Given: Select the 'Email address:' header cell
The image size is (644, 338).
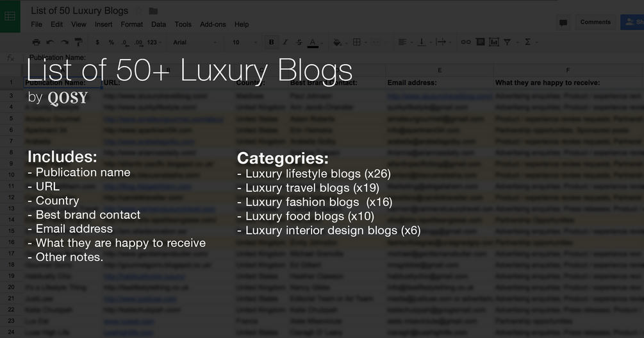Looking at the screenshot, I should coord(440,83).
